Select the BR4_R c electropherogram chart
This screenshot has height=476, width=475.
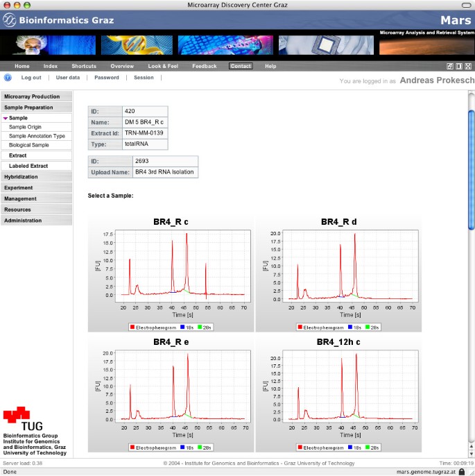point(171,274)
